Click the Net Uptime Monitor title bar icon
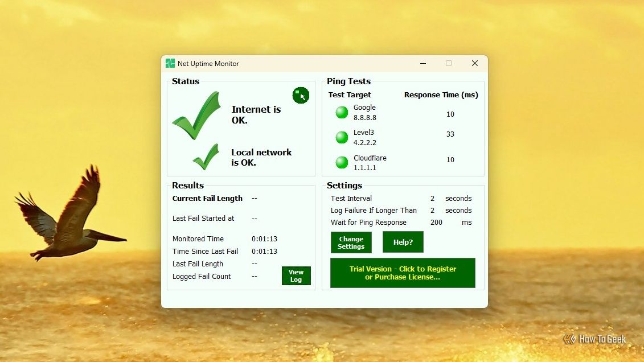The width and height of the screenshot is (644, 362). [x=169, y=63]
